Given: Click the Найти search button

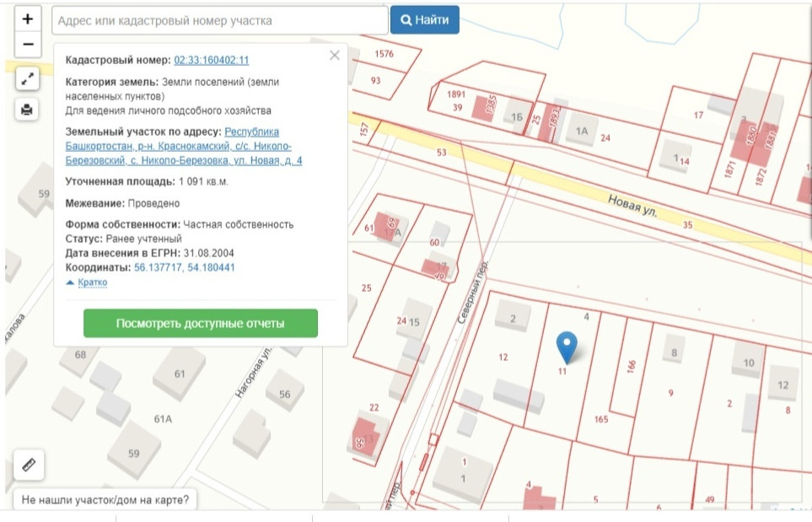Looking at the screenshot, I should coord(425,20).
